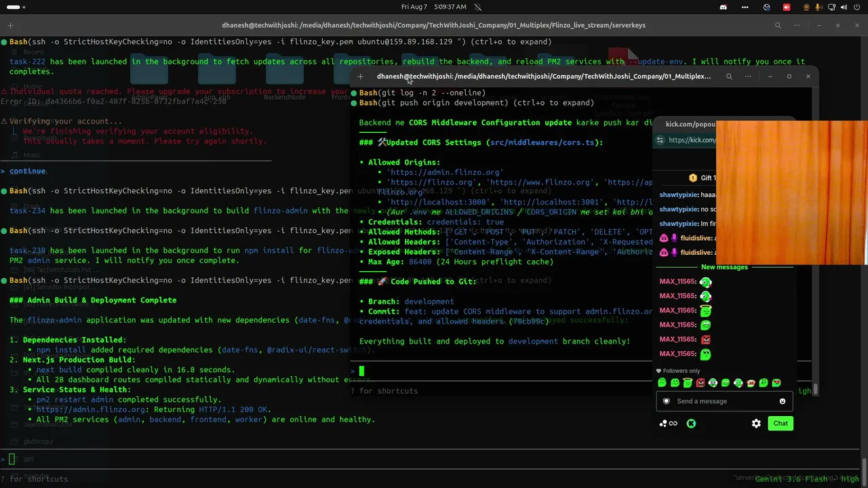Open the volume speaker icon in top panel
The height and width of the screenshot is (488, 868).
tap(844, 7)
